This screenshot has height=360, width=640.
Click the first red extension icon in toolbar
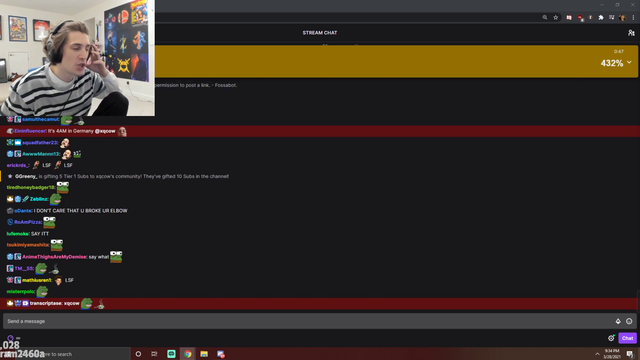[x=569, y=18]
